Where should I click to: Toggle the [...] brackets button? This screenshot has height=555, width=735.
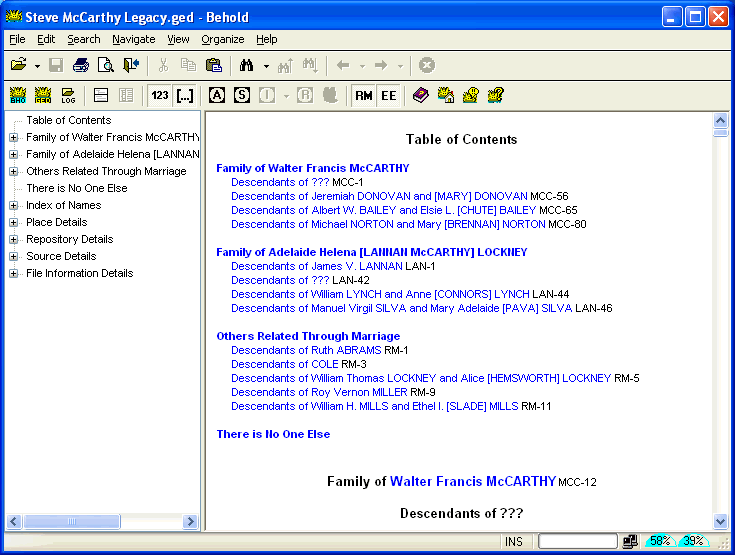pos(185,95)
